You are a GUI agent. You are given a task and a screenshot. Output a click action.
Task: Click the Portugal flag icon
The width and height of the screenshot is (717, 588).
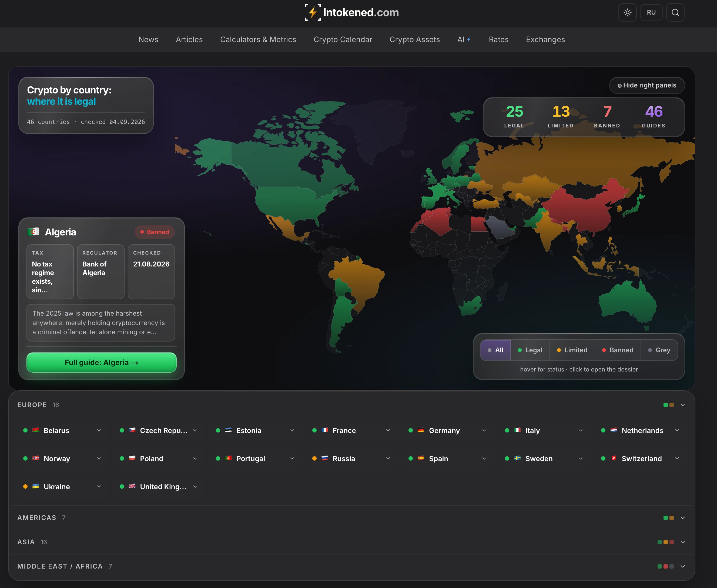[x=228, y=458]
